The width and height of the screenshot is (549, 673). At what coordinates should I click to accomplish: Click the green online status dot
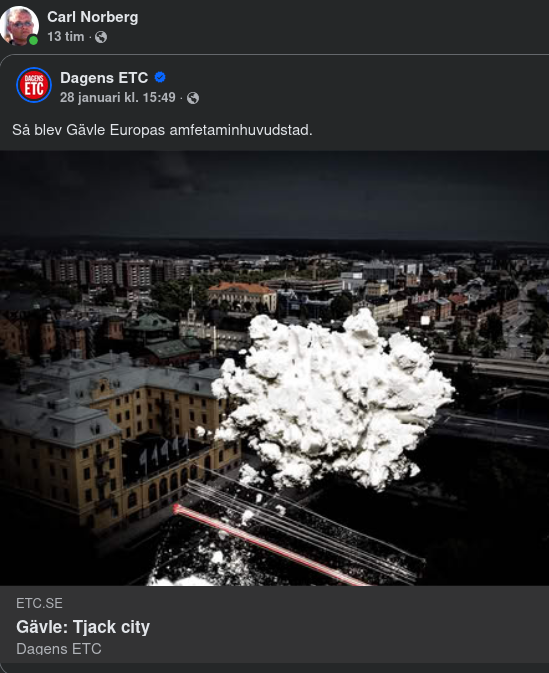coord(33,40)
